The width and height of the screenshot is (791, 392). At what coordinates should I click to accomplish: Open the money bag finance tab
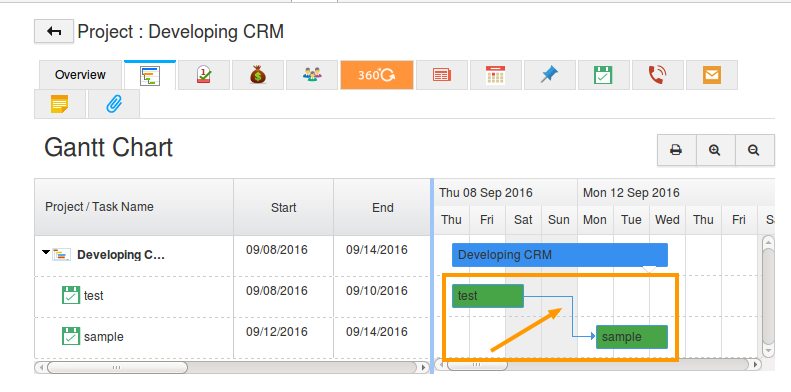point(258,75)
